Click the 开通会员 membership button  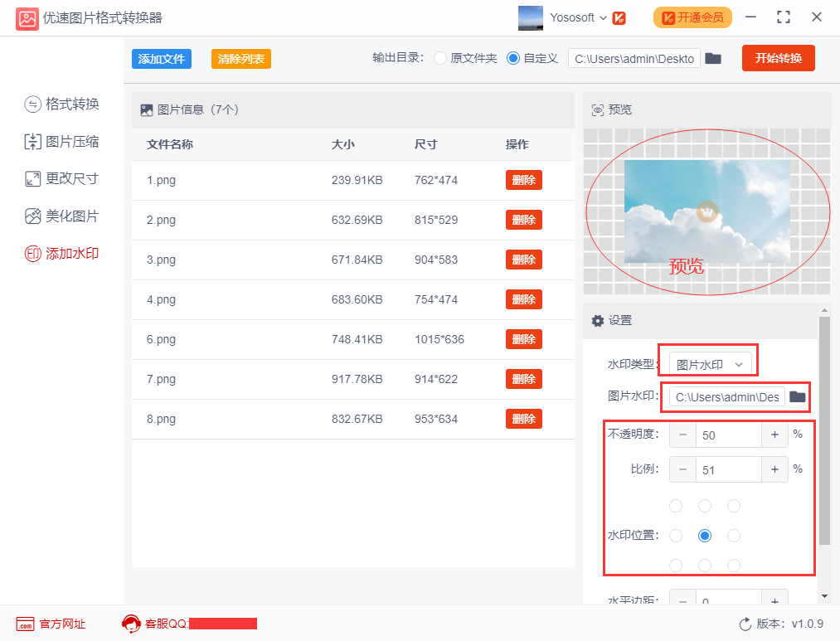tap(692, 17)
